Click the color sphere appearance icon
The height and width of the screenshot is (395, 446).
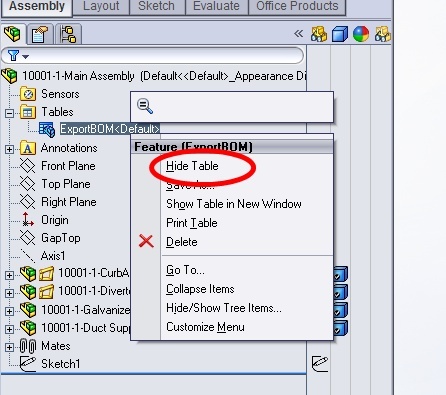pos(361,34)
